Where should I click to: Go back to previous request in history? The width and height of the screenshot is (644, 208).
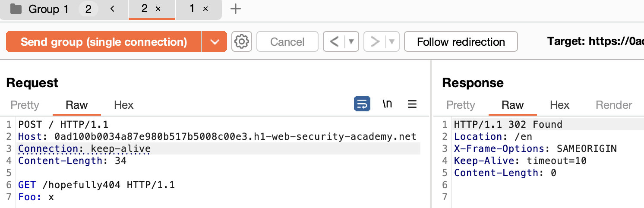pyautogui.click(x=334, y=42)
